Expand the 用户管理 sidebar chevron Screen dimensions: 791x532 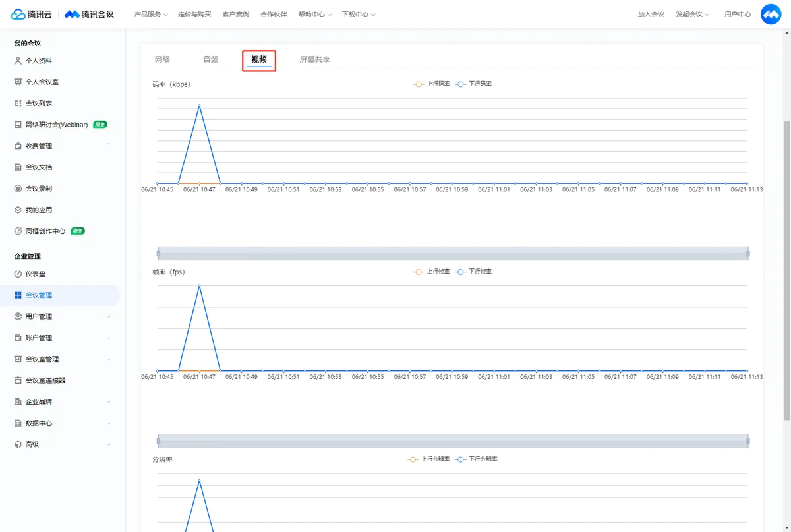click(x=109, y=316)
